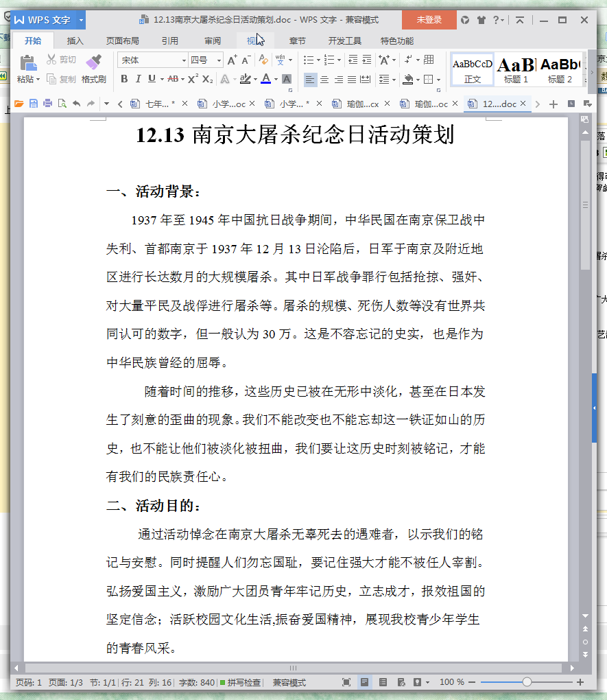The image size is (607, 700).
Task: Expand the numbered list style dropdown arrow
Action: (340, 60)
